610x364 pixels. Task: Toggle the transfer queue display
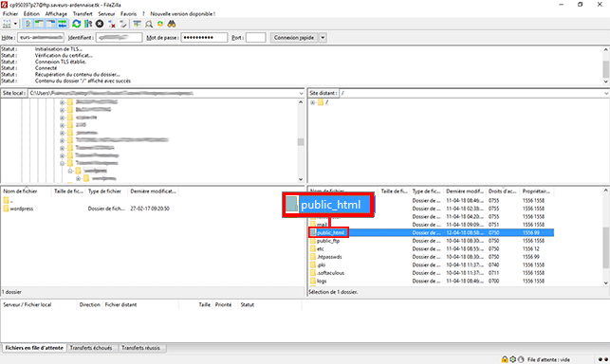pyautogui.click(x=63, y=24)
